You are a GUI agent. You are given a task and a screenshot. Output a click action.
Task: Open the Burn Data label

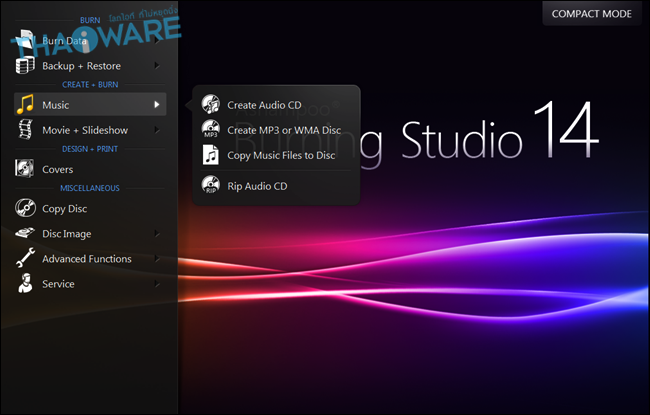pos(64,41)
